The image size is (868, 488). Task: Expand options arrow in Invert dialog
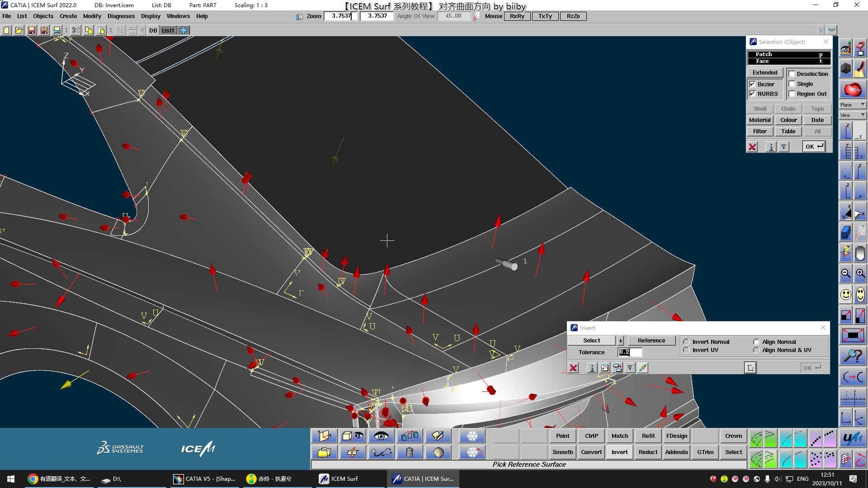point(630,368)
